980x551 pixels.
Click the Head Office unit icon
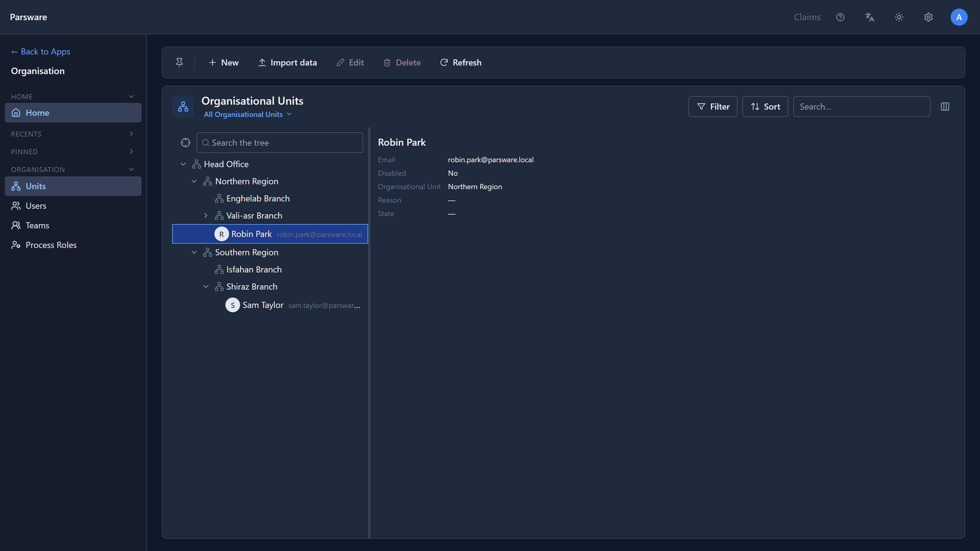pos(196,164)
